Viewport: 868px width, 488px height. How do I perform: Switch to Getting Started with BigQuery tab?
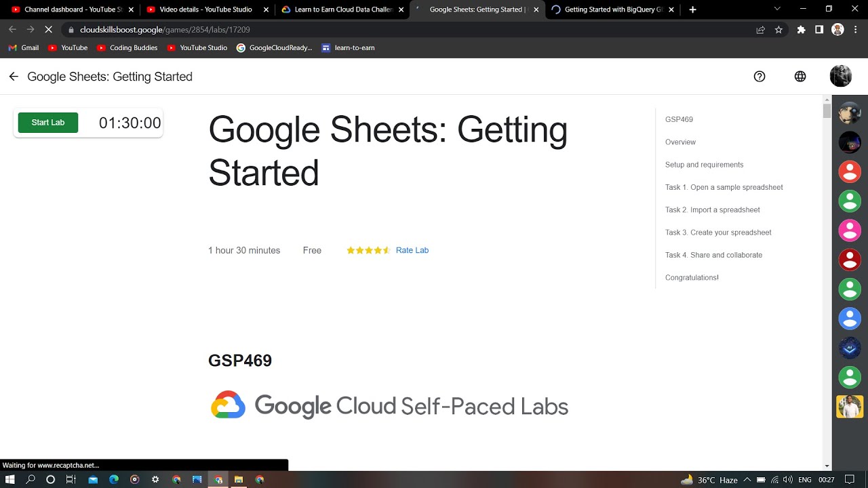(x=612, y=9)
